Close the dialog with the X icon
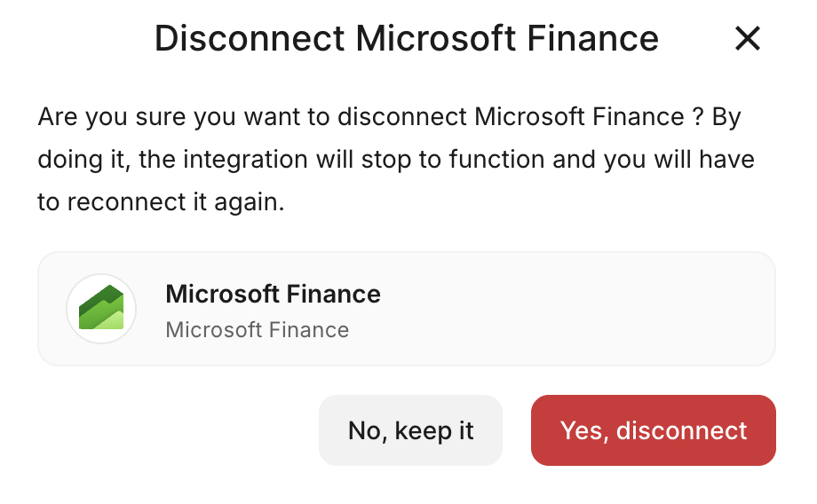 (x=748, y=38)
